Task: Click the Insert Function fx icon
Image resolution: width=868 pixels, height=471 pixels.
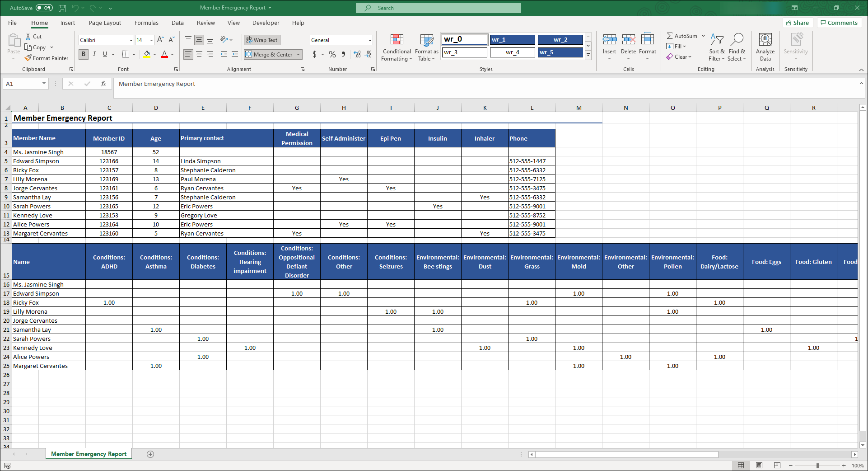Action: (x=103, y=84)
